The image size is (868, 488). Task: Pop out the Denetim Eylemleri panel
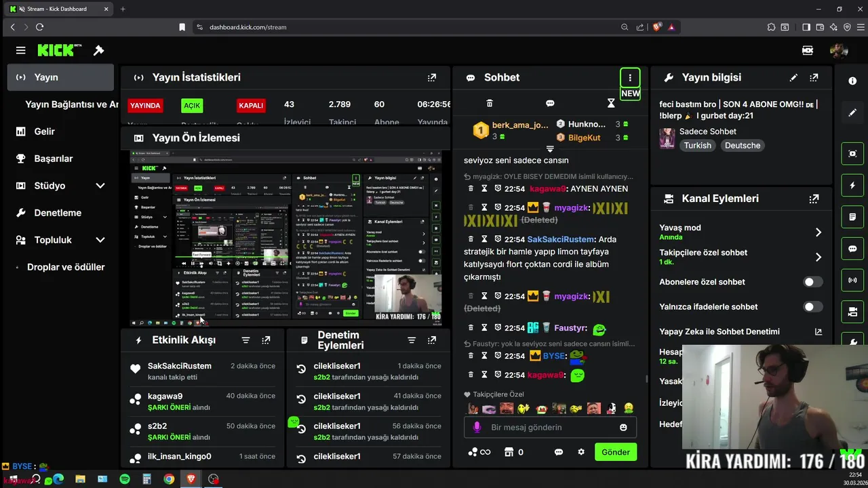432,340
